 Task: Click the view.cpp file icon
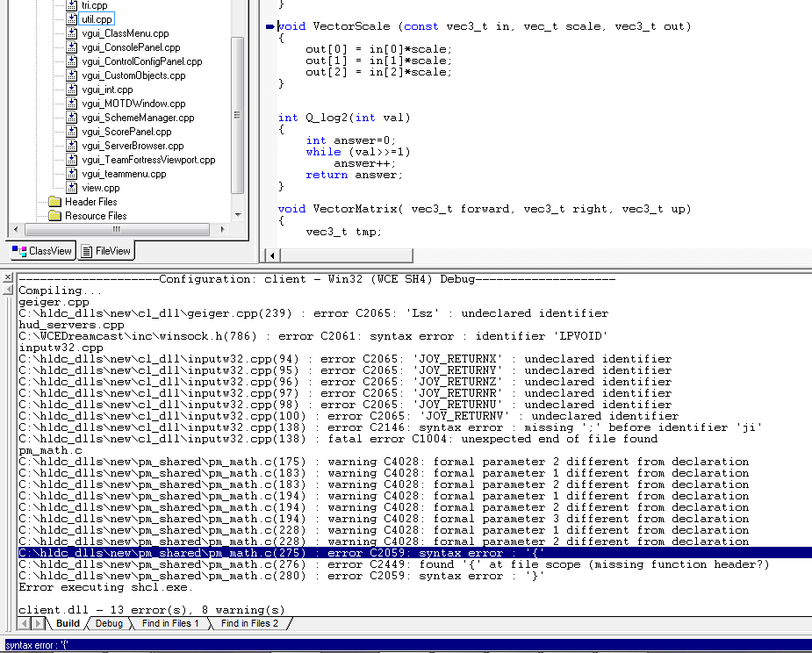[x=72, y=188]
